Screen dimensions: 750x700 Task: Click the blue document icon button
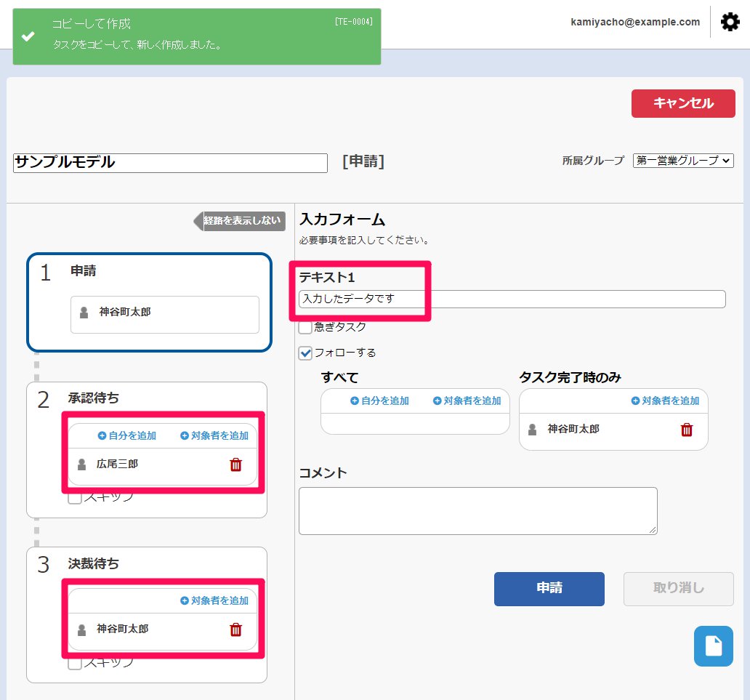point(713,646)
